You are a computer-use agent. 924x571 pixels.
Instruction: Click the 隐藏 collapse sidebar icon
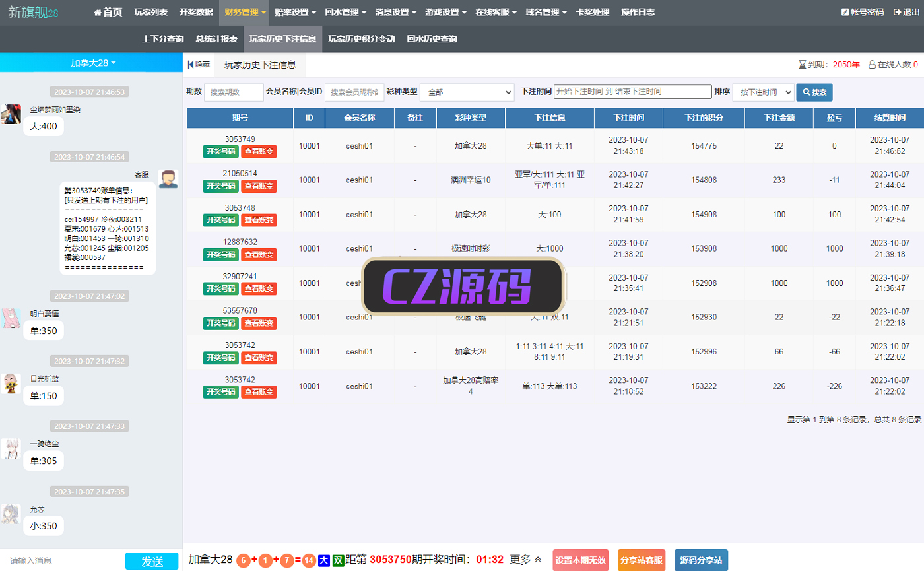191,65
